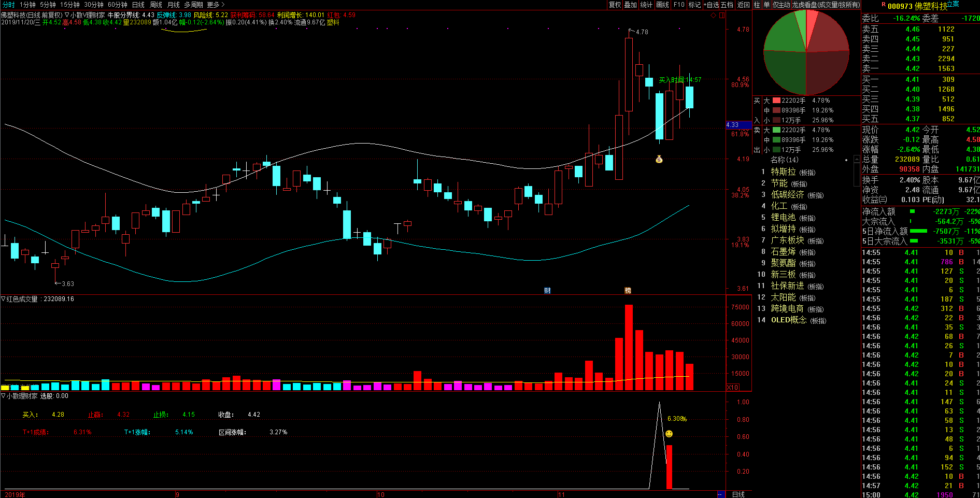Viewport: 980px width, 498px height.
Task: Click the yellow smiley face icon
Action: click(x=669, y=433)
